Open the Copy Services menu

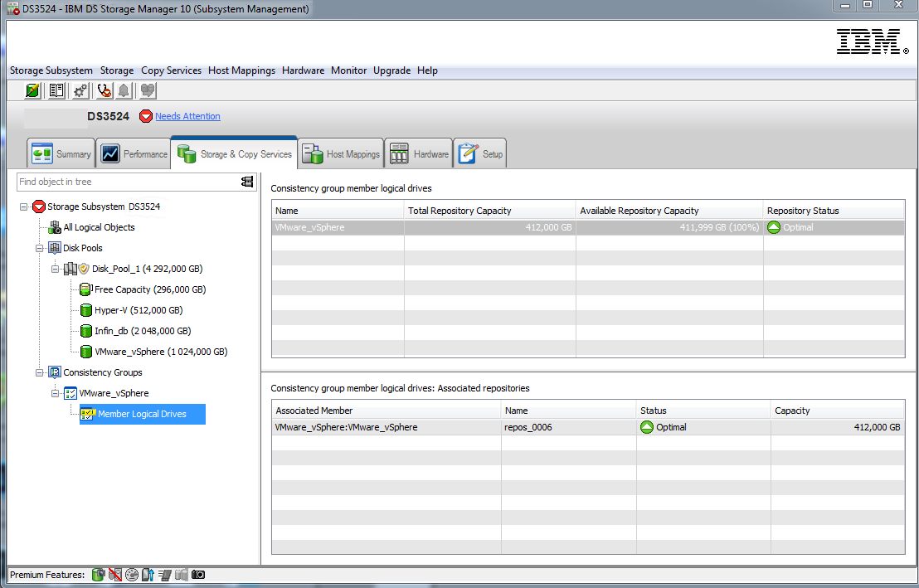tap(171, 70)
